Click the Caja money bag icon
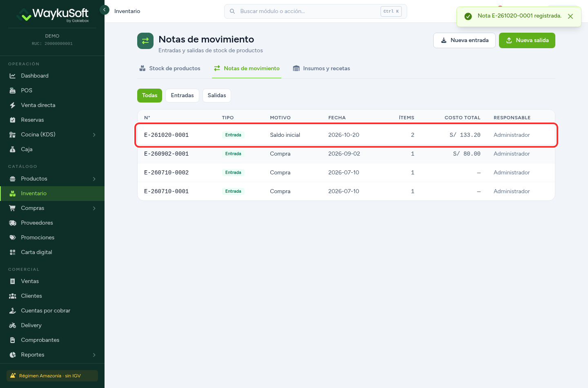Viewport: 588px width, 388px height. coord(13,149)
